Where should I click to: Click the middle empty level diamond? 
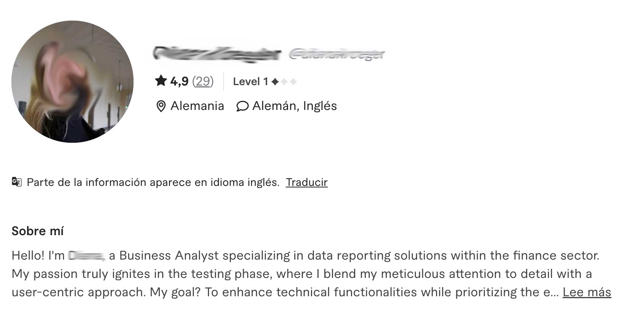pyautogui.click(x=284, y=82)
